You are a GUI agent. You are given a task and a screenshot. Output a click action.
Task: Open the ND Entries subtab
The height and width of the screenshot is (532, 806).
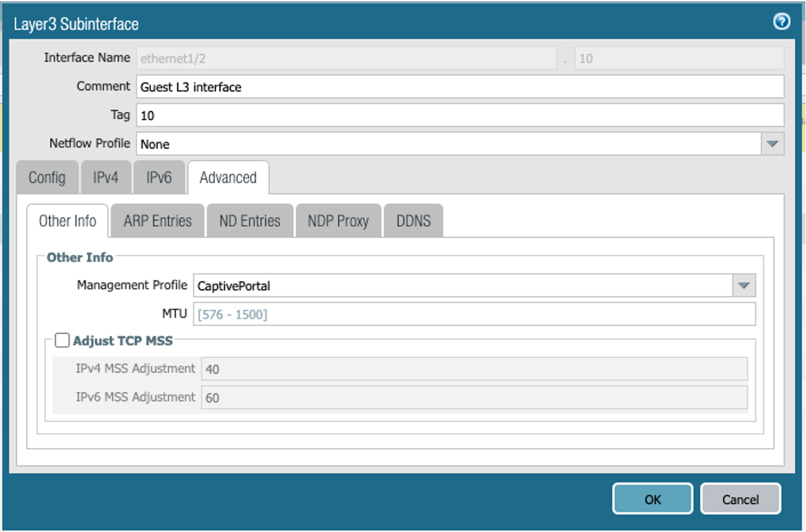click(249, 220)
